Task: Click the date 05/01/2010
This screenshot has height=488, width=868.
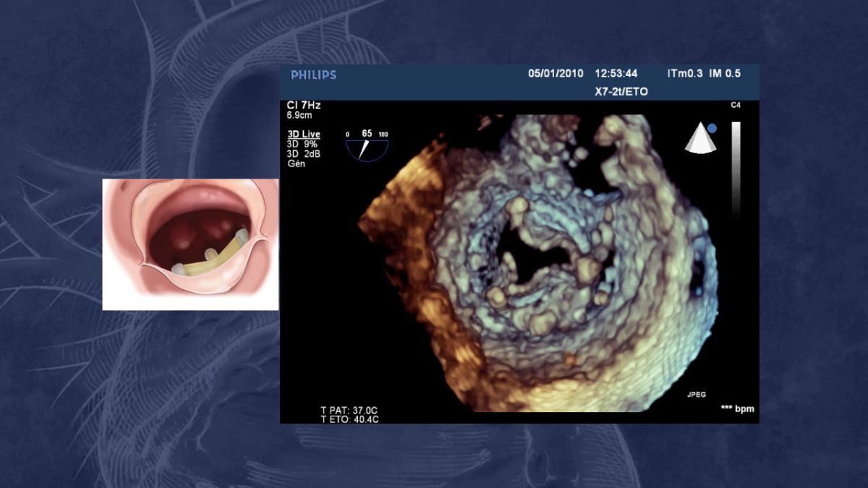Action: pos(556,74)
